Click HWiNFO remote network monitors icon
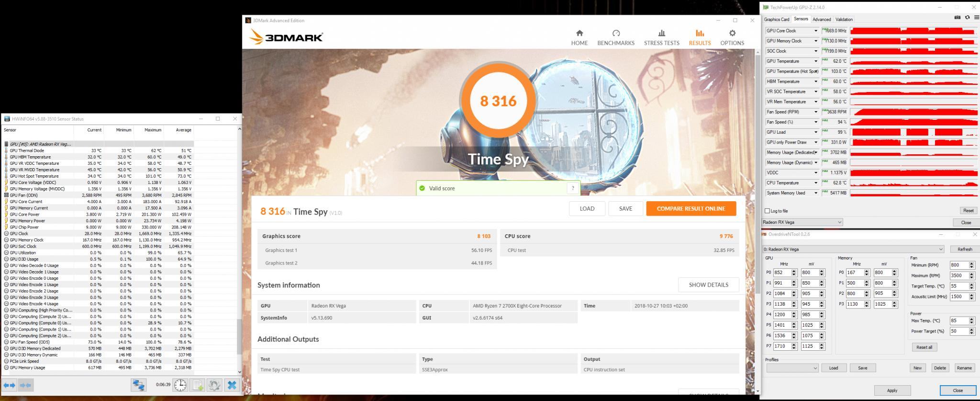Image resolution: width=980 pixels, height=401 pixels. 139,385
